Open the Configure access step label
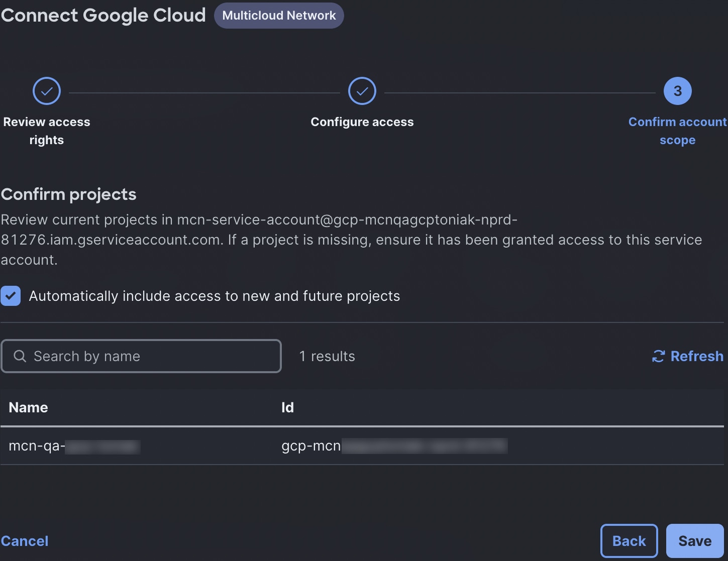 362,122
